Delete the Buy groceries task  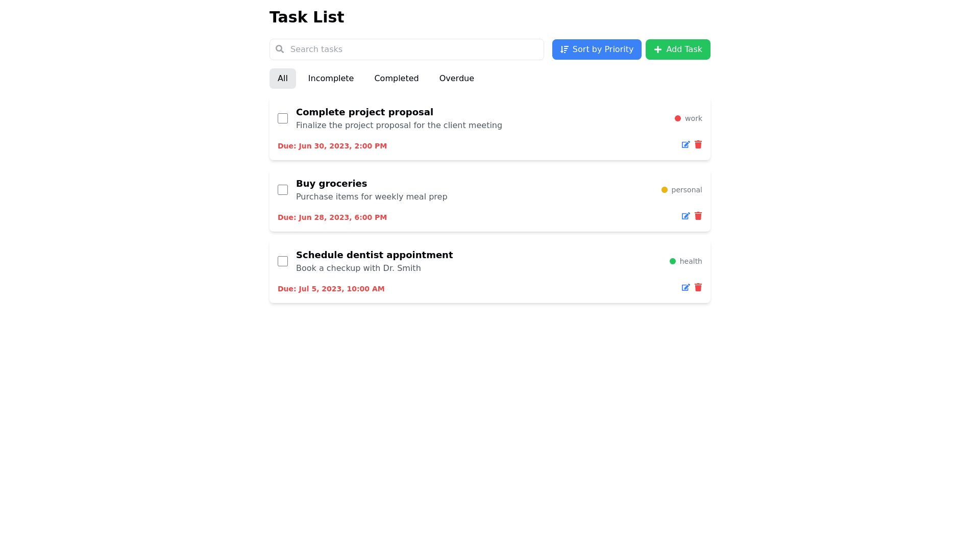(x=698, y=216)
